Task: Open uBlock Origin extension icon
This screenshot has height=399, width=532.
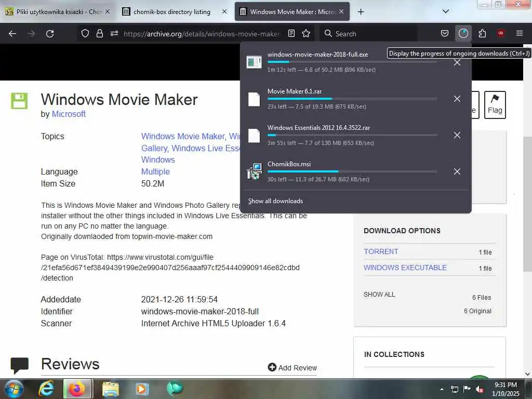Action: click(500, 33)
